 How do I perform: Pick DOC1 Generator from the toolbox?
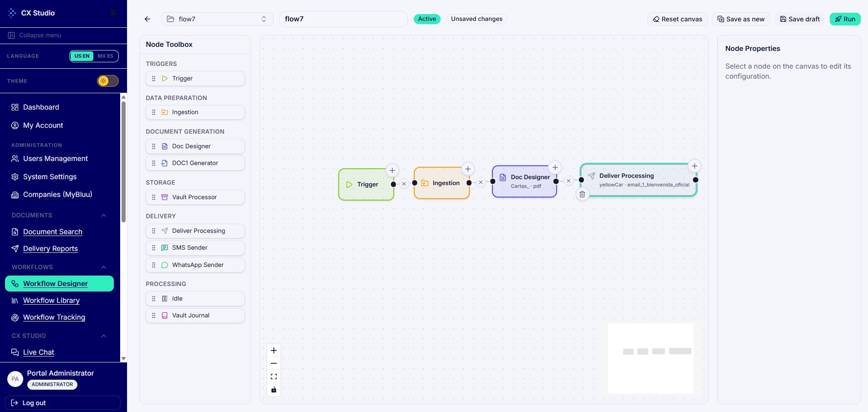[195, 163]
